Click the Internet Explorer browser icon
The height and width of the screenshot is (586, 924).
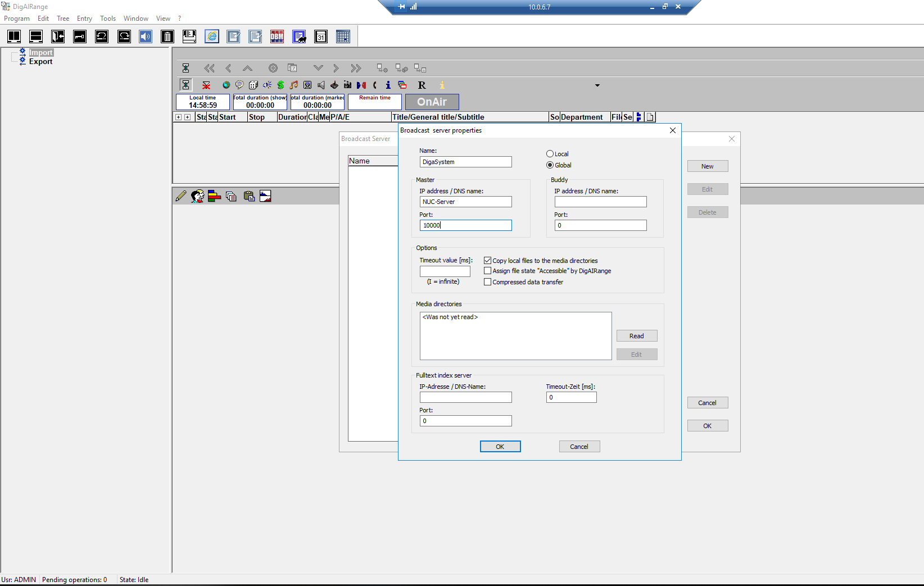click(212, 37)
